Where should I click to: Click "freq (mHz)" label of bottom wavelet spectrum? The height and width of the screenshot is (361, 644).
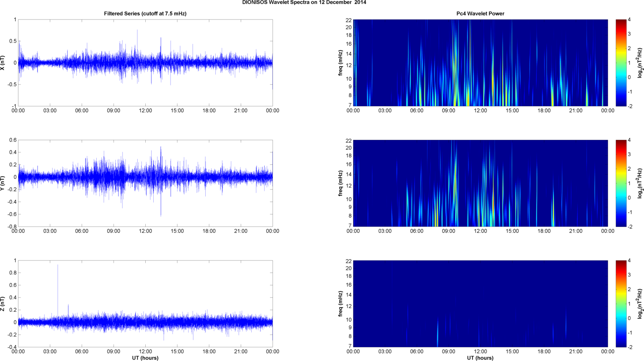(340, 304)
